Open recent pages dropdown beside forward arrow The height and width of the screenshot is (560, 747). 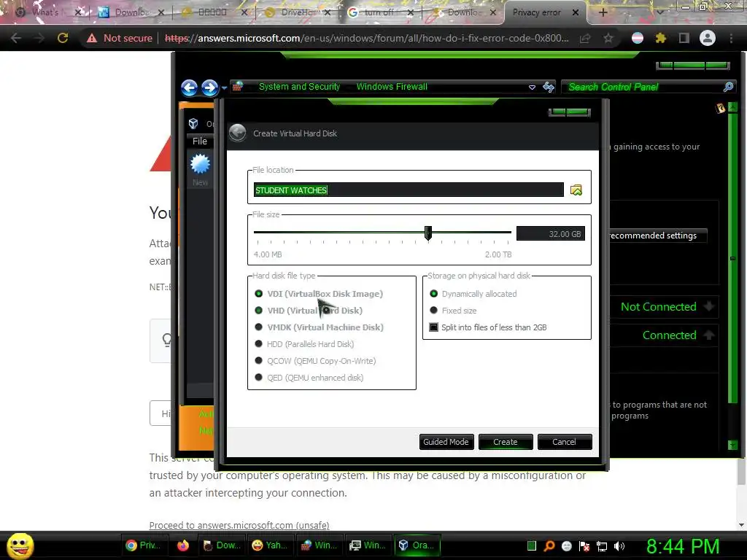[224, 87]
